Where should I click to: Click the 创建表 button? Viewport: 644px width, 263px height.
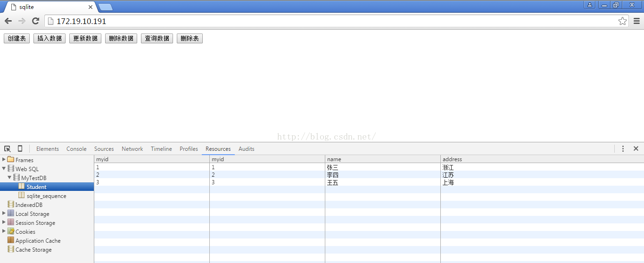point(17,39)
